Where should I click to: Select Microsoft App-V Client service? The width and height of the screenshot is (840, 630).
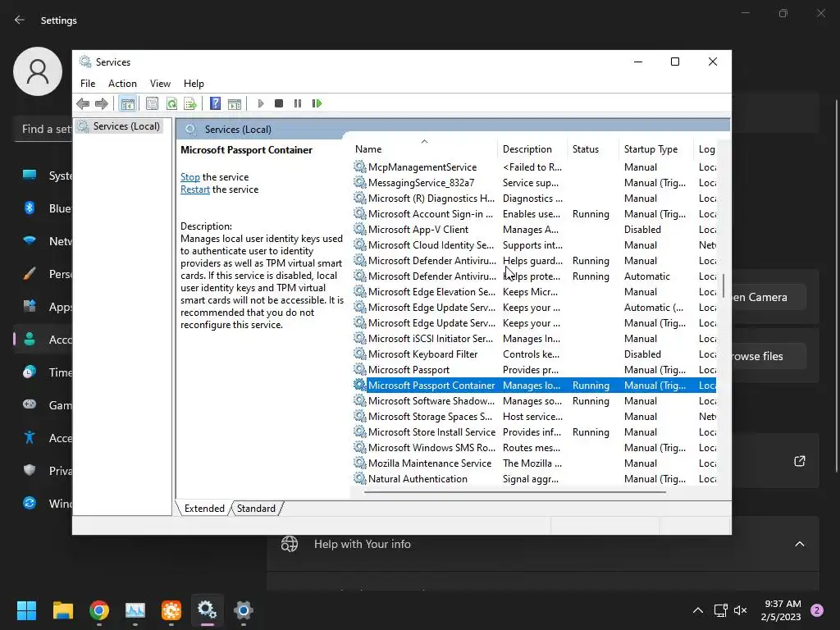(534, 230)
